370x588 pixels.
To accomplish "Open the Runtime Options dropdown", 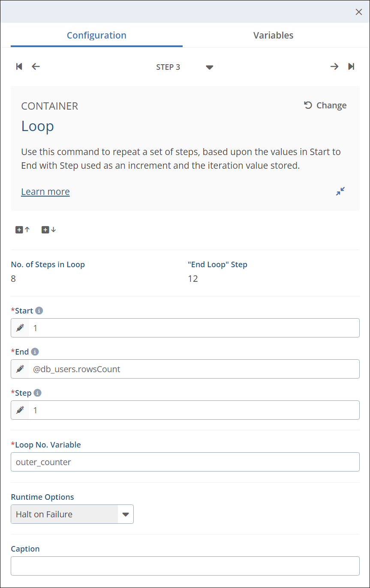I will click(x=125, y=514).
